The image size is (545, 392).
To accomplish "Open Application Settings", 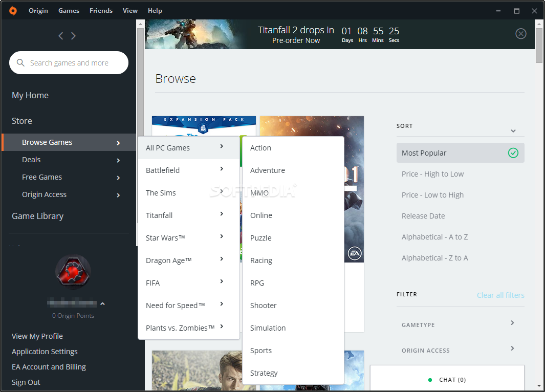I will [x=45, y=352].
